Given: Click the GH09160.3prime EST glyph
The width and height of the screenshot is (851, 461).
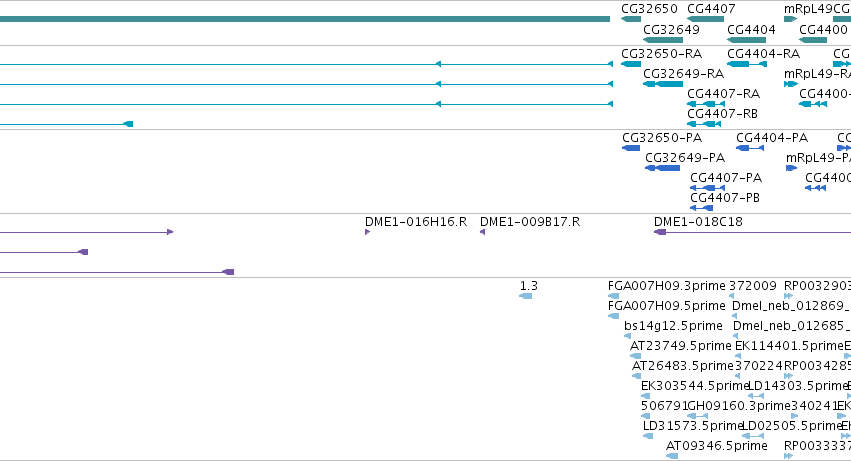Looking at the screenshot, I should coord(697,416).
